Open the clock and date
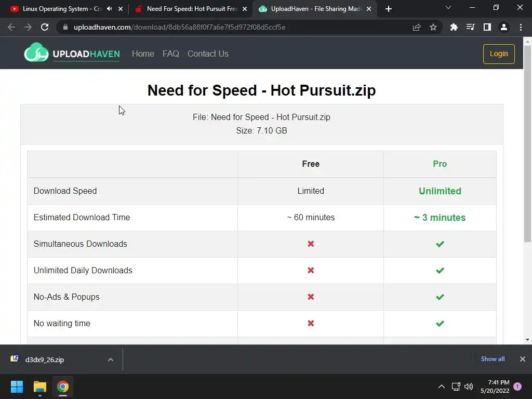The height and width of the screenshot is (399, 532). pyautogui.click(x=495, y=387)
